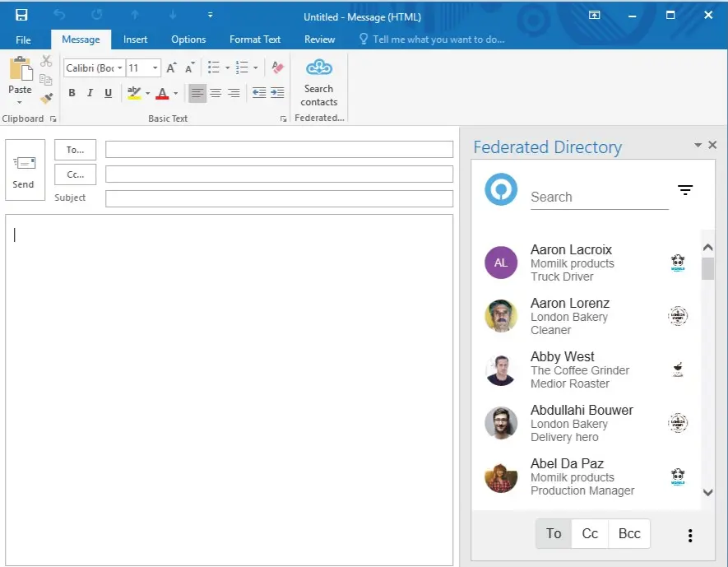728x567 pixels.
Task: Select To as recipient field
Action: (x=553, y=533)
